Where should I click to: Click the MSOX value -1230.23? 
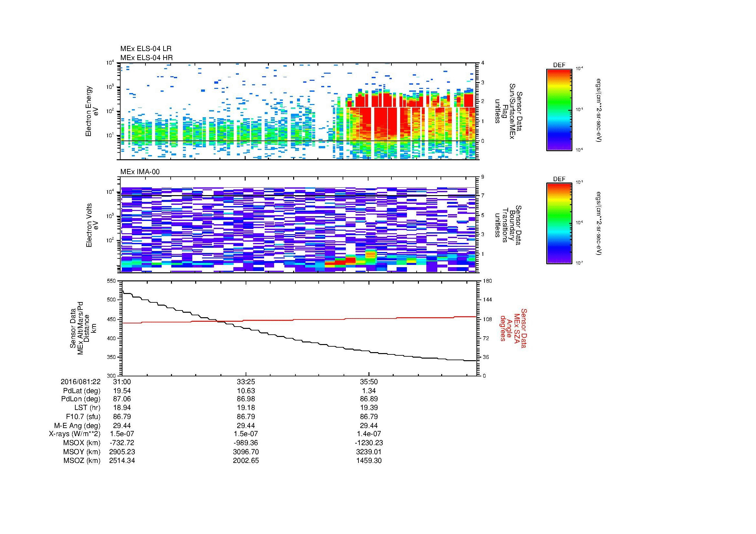coord(369,443)
